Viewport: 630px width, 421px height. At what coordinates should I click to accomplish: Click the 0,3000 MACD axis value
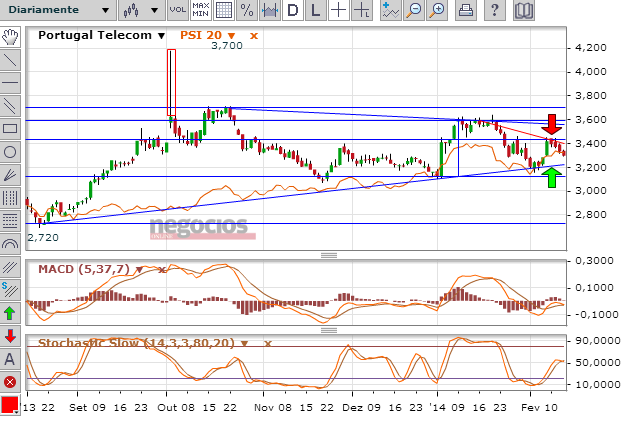594,261
